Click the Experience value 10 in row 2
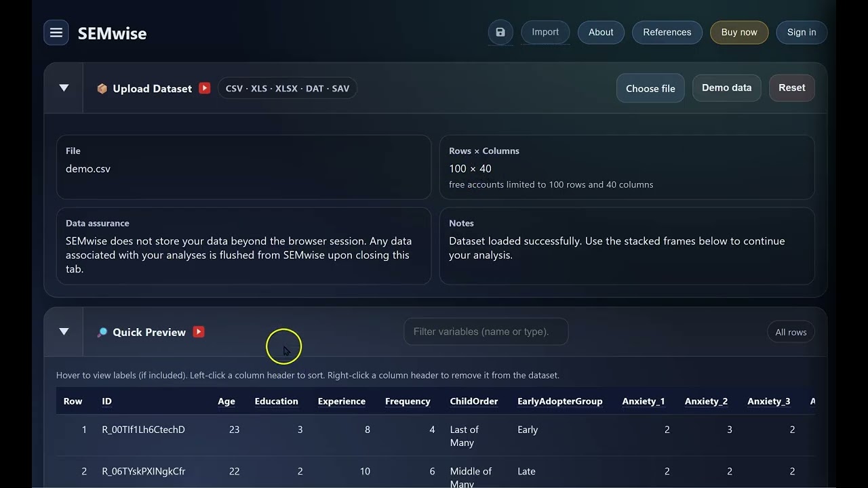This screenshot has height=488, width=868. click(x=365, y=471)
